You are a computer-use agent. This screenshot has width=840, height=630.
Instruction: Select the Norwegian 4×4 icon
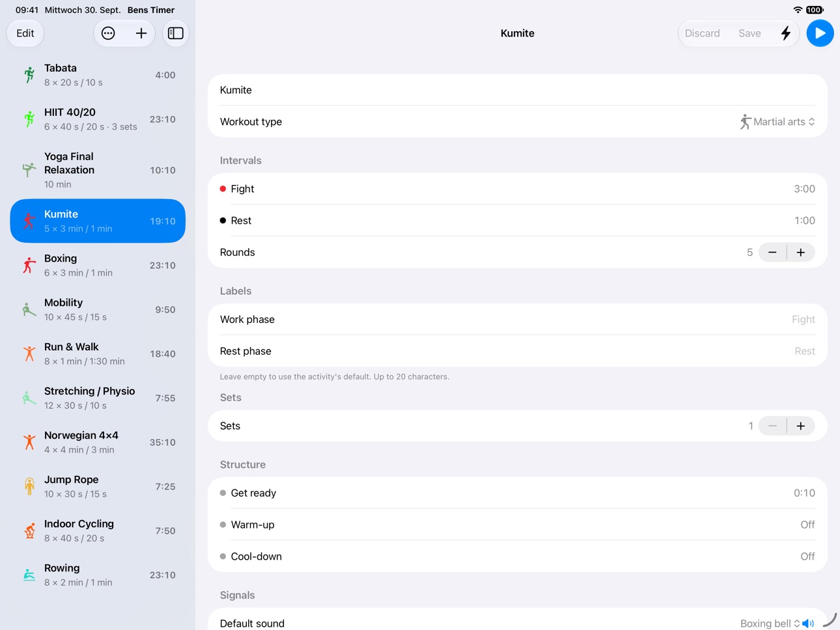(29, 442)
